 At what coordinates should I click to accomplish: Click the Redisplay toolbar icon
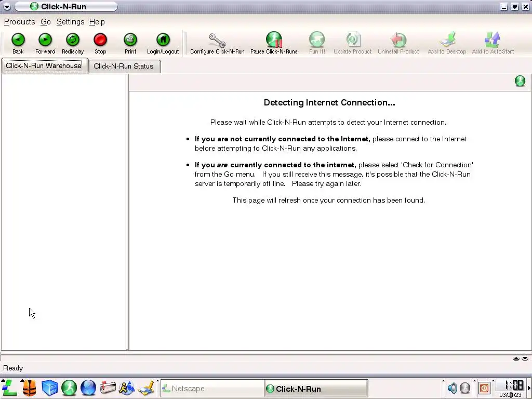pos(73,44)
